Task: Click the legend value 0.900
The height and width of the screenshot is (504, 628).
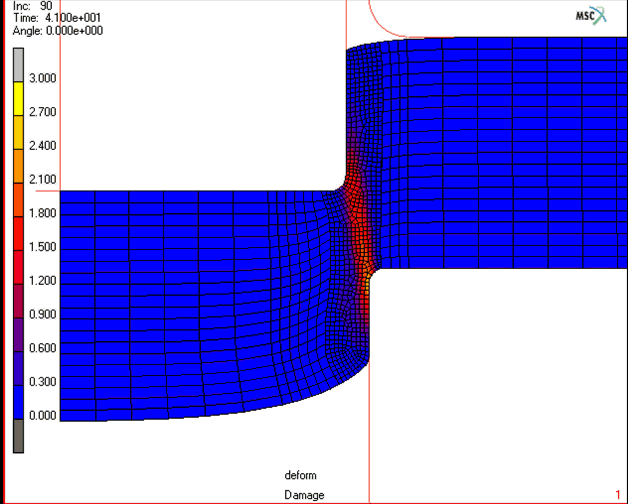Action: pos(42,314)
